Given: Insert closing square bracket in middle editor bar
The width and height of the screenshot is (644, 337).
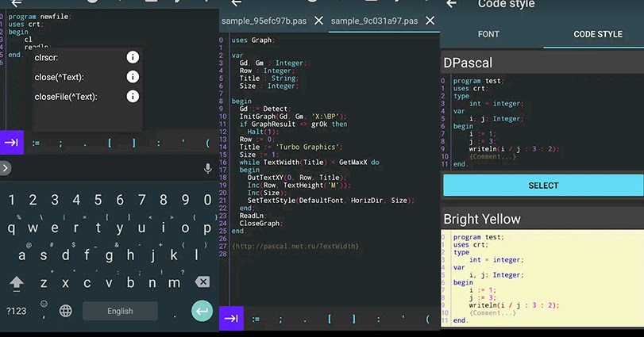Looking at the screenshot, I should point(353,319).
